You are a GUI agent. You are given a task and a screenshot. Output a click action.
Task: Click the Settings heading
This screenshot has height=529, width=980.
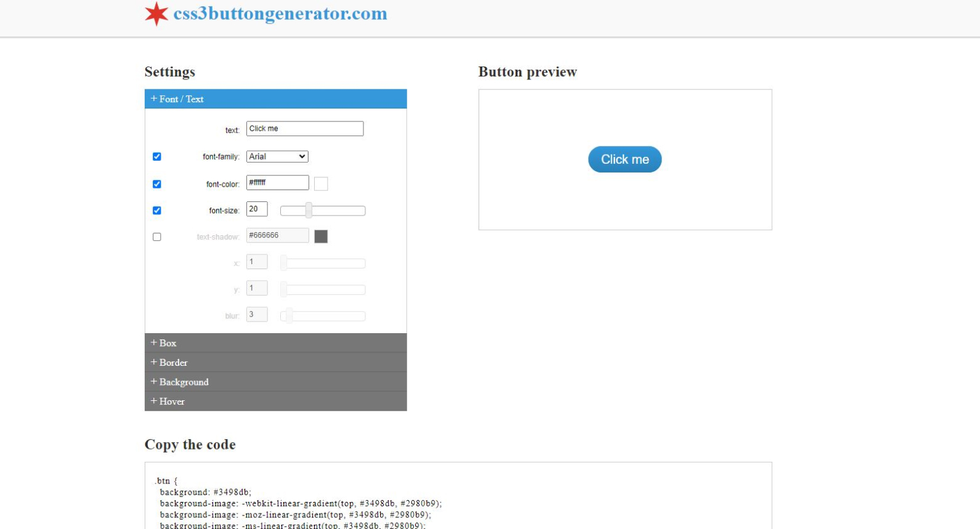170,72
